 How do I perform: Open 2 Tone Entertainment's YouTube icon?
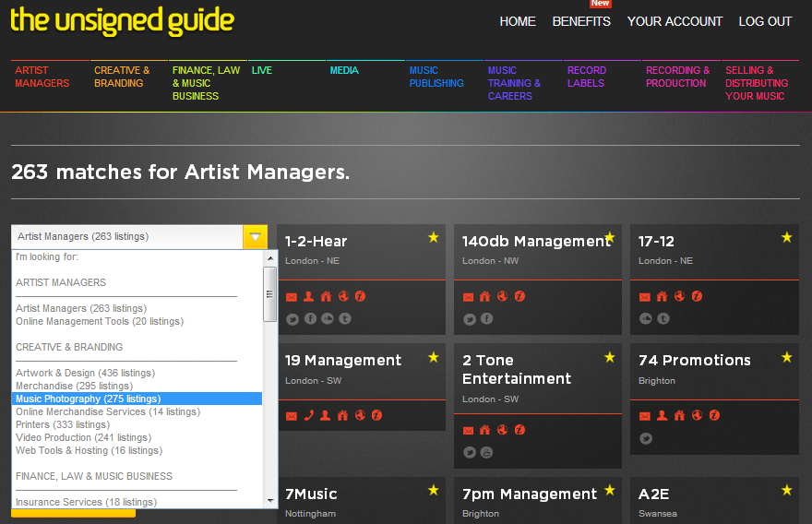click(487, 453)
